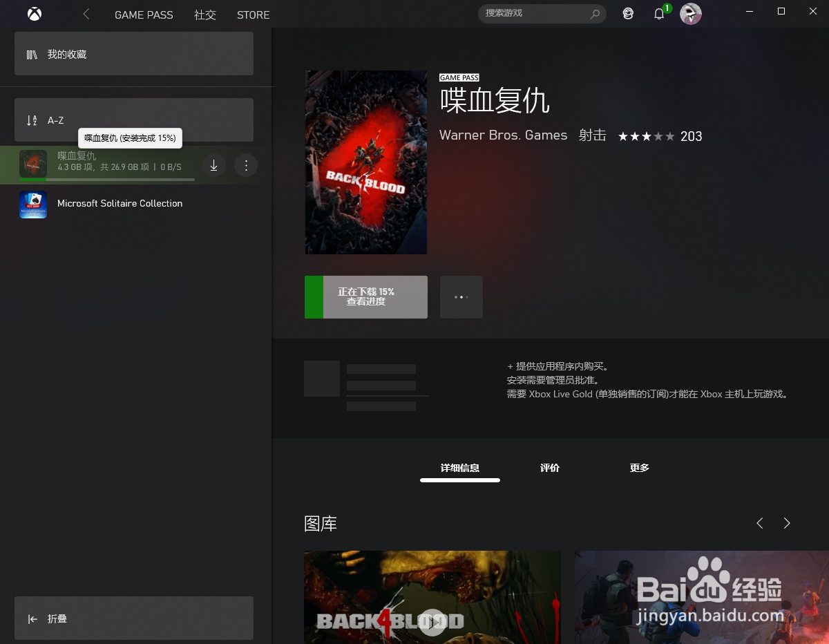Image resolution: width=829 pixels, height=644 pixels.
Task: Open the user profile avatar
Action: point(691,14)
